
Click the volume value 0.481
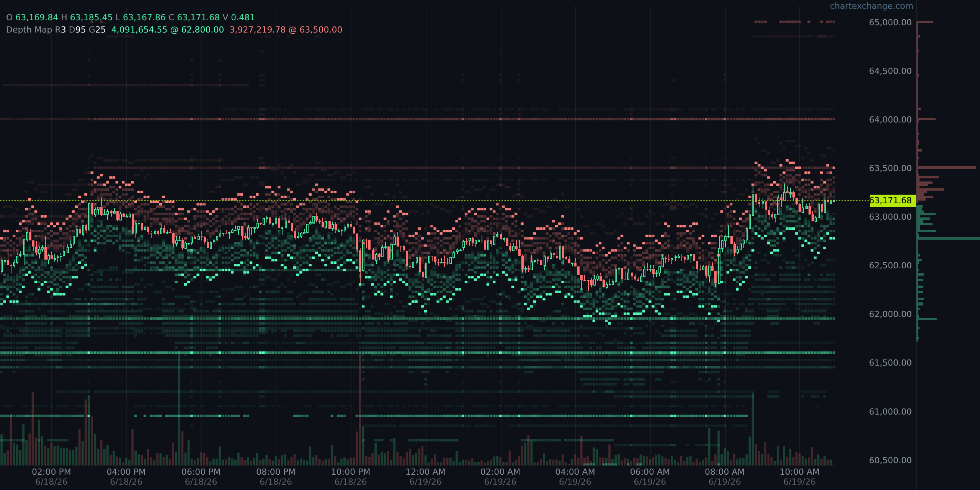243,18
